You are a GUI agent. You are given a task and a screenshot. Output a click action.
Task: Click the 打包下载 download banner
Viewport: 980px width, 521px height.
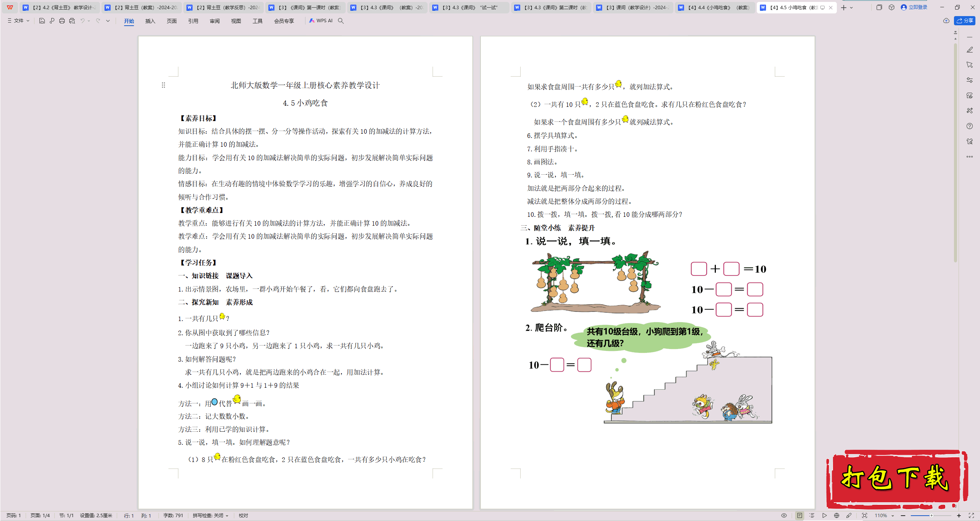click(x=897, y=479)
